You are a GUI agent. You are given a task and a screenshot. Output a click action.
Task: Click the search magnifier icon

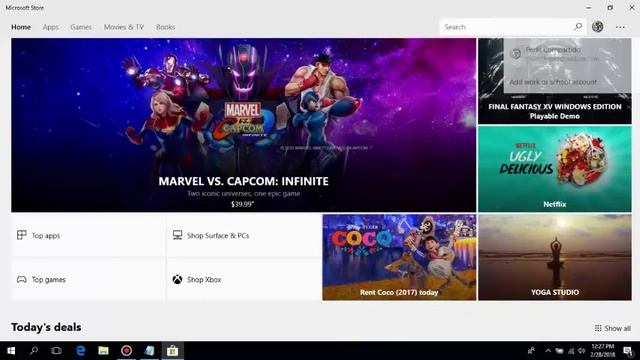click(x=578, y=27)
